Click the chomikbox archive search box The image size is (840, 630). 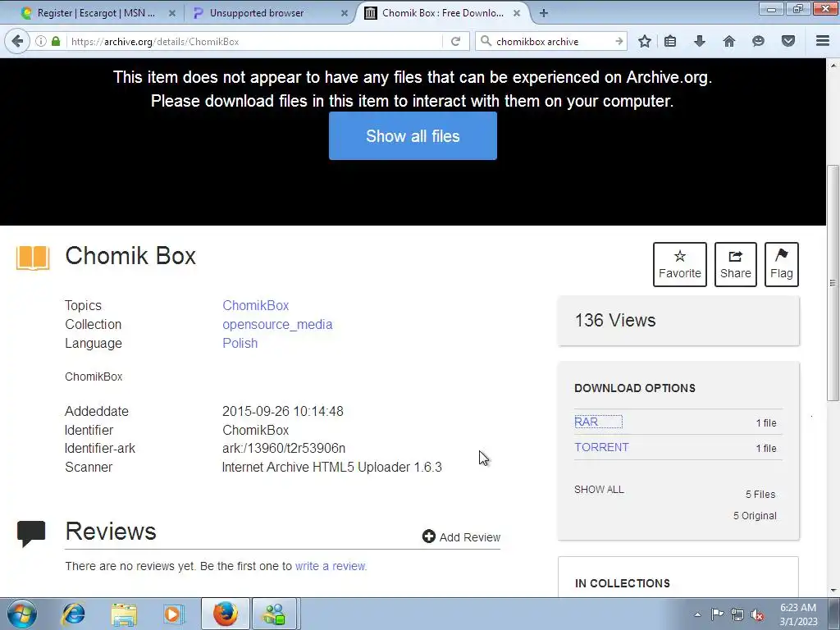(552, 41)
